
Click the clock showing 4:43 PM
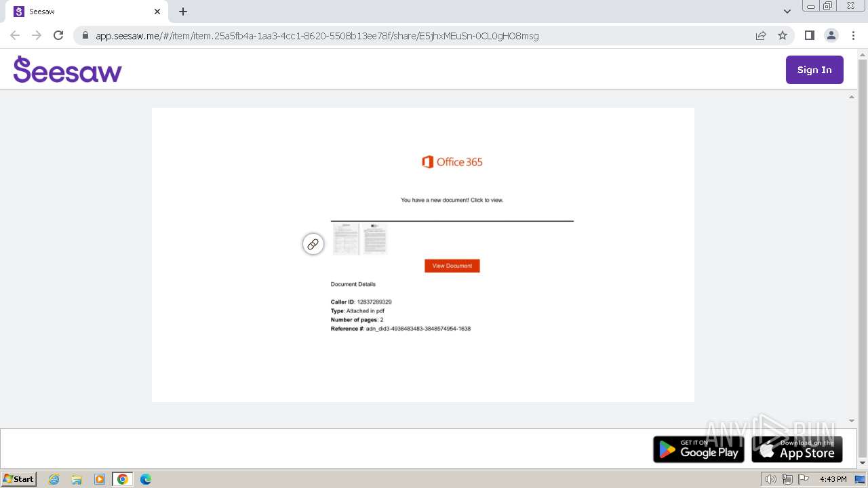tap(833, 479)
